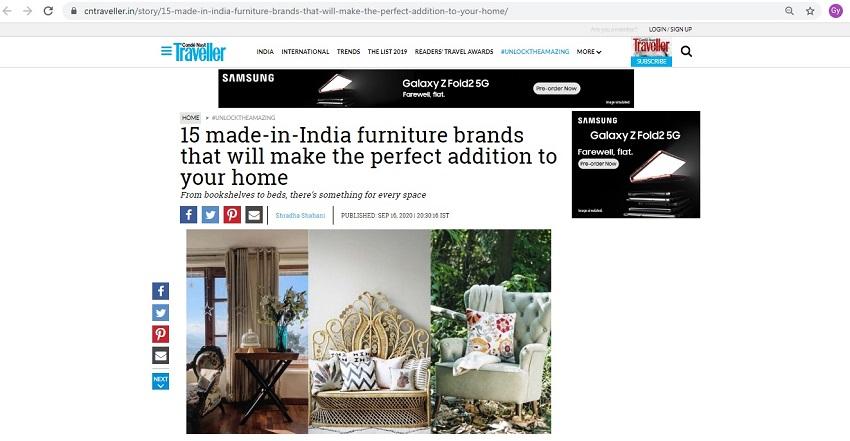This screenshot has height=441, width=850.
Task: Click the floating Pinterest icon beside image
Action: [160, 334]
